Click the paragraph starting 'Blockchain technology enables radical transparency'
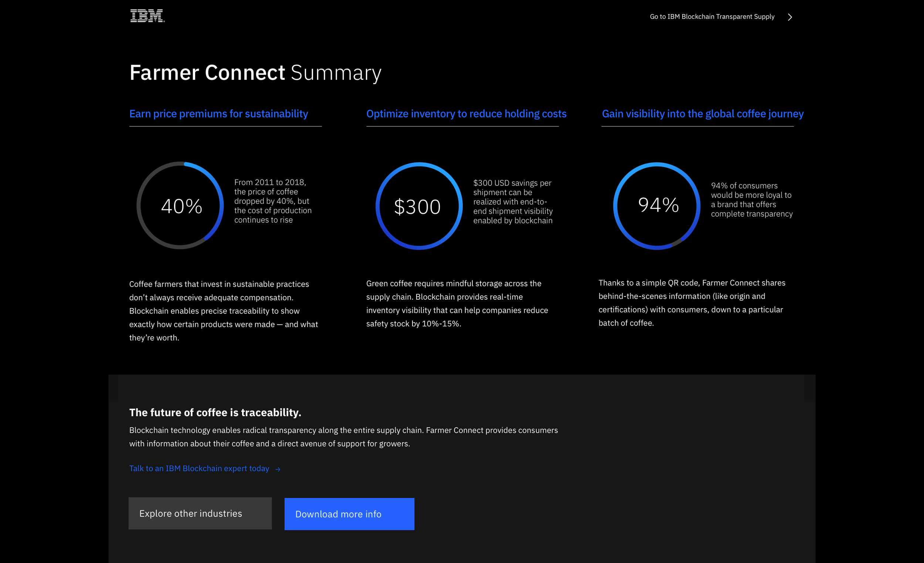This screenshot has height=563, width=924. [343, 436]
